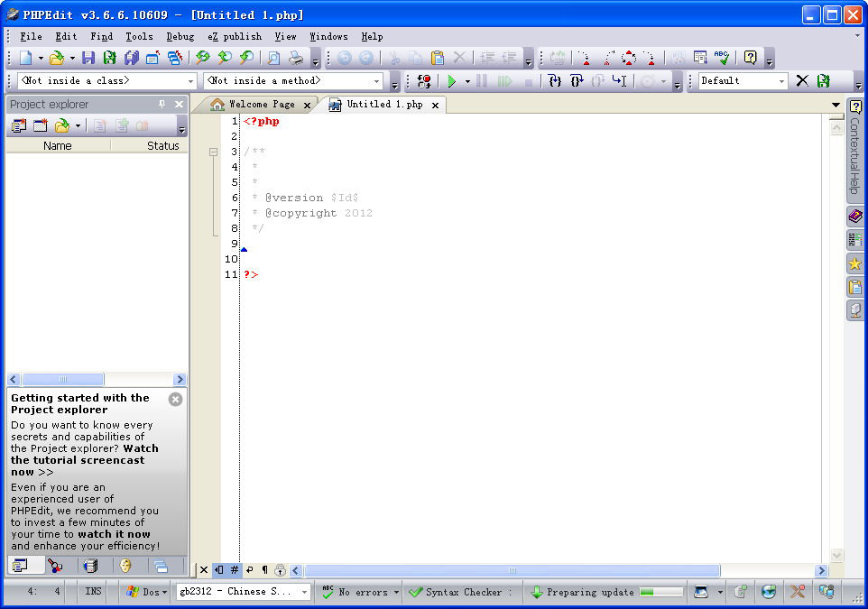
Task: Open the Not inside a class dropdown
Action: [107, 81]
